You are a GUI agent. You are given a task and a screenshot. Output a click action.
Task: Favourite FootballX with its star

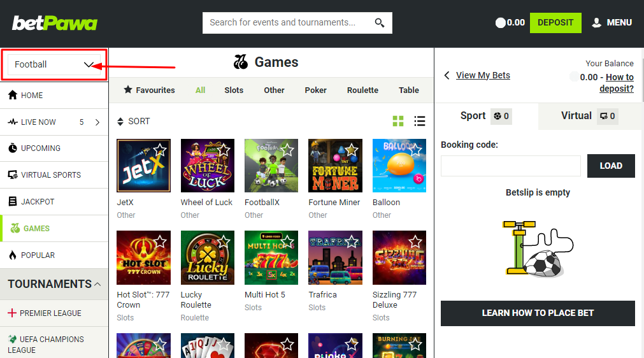click(287, 150)
